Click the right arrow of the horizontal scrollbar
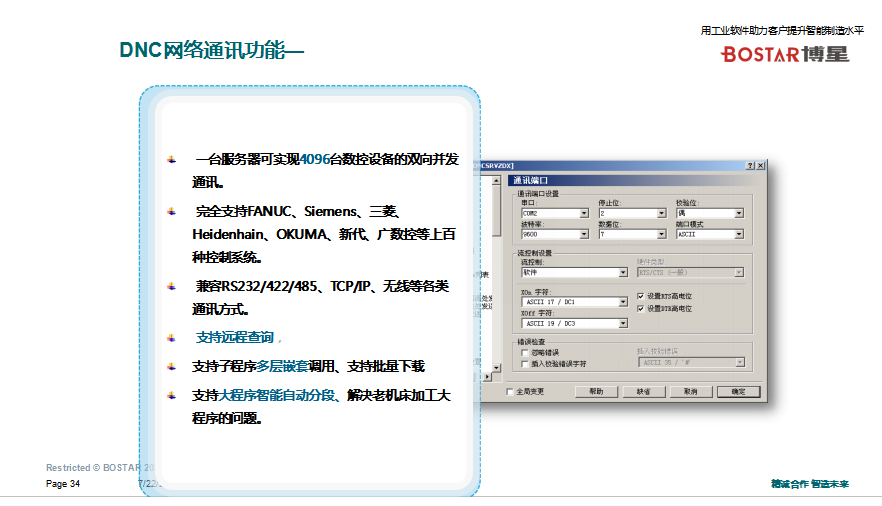Image resolution: width=882 pixels, height=506 pixels. tap(487, 377)
